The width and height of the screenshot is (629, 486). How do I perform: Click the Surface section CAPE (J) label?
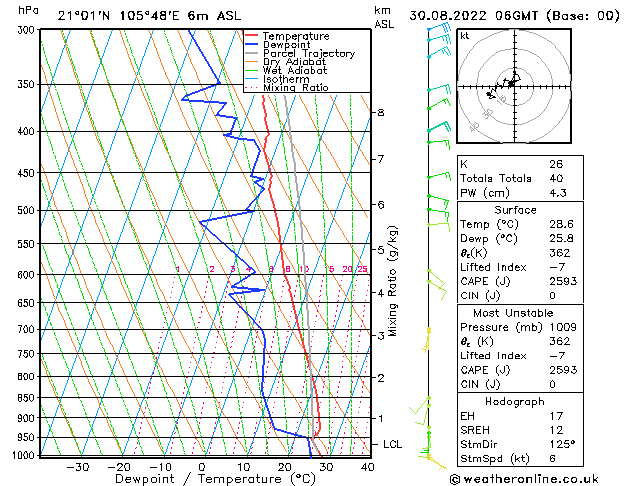coord(485,281)
